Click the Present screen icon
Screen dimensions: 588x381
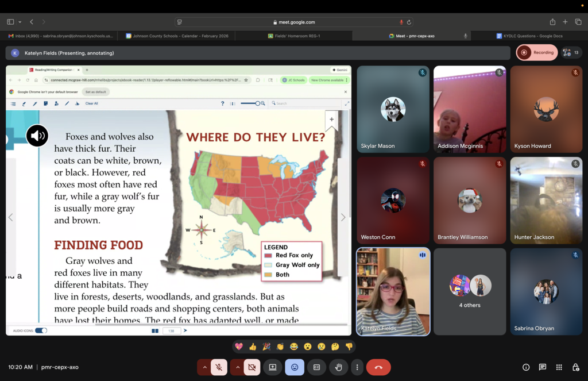click(273, 367)
